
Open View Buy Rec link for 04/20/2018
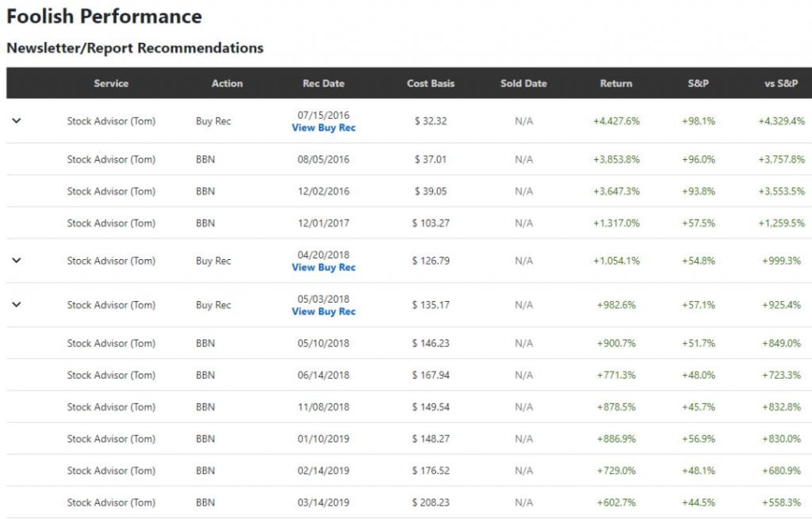coord(324,268)
